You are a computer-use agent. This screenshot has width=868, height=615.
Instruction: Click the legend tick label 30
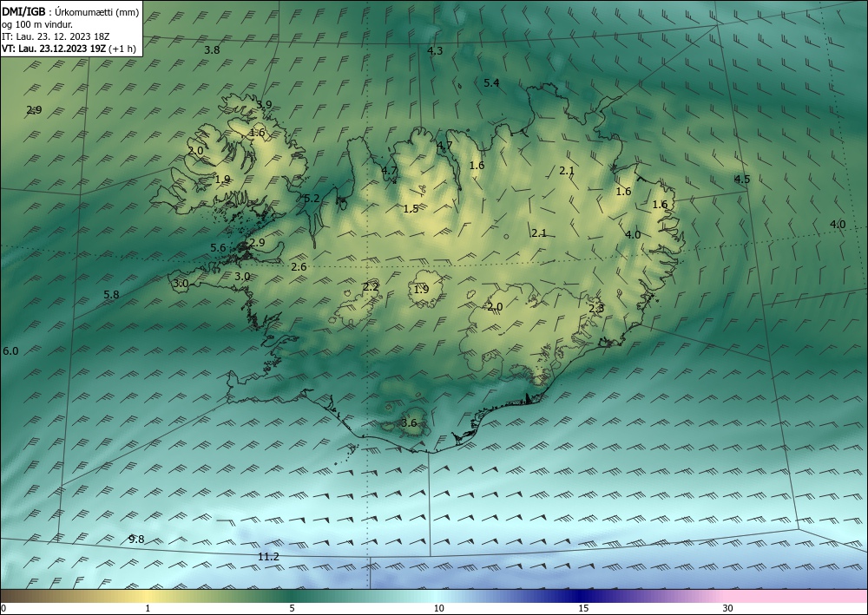pyautogui.click(x=728, y=609)
